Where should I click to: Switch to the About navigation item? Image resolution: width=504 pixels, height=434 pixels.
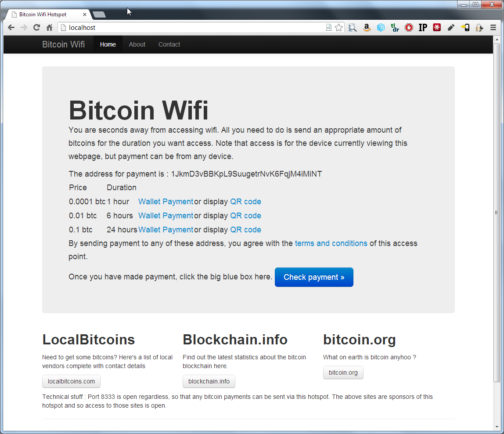click(137, 44)
